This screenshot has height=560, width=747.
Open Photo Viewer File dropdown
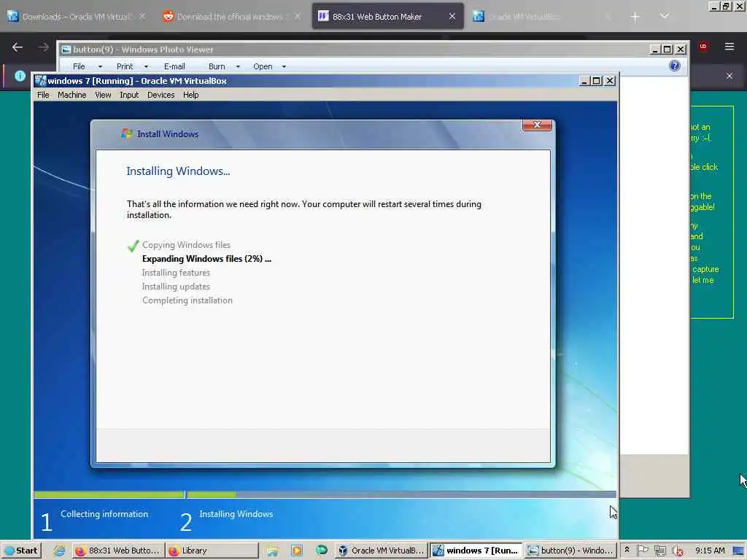[87, 66]
